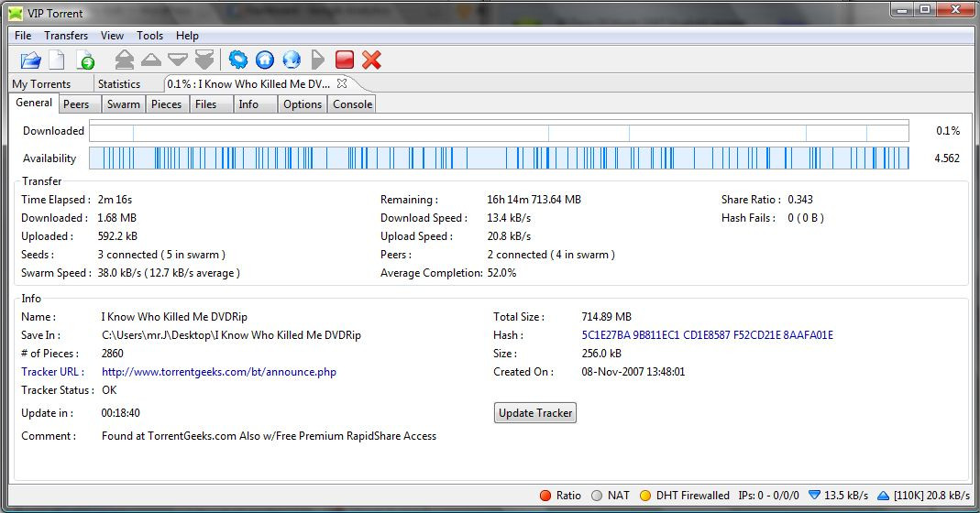Click the IPs: 0 - 0/0/0 status entry

768,496
